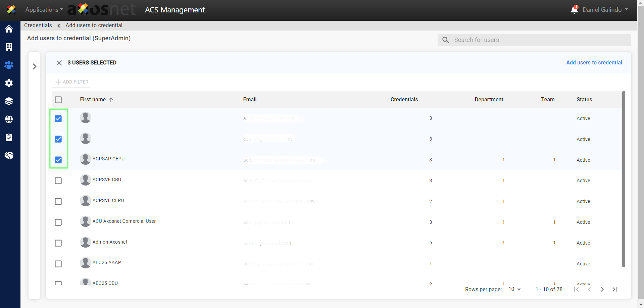Open the globe icon in sidebar
Screen dimensions: 644x308
click(9, 119)
